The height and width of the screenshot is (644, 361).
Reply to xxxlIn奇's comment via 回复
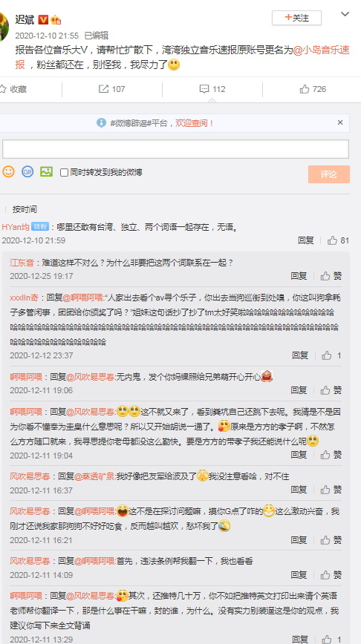[300, 355]
